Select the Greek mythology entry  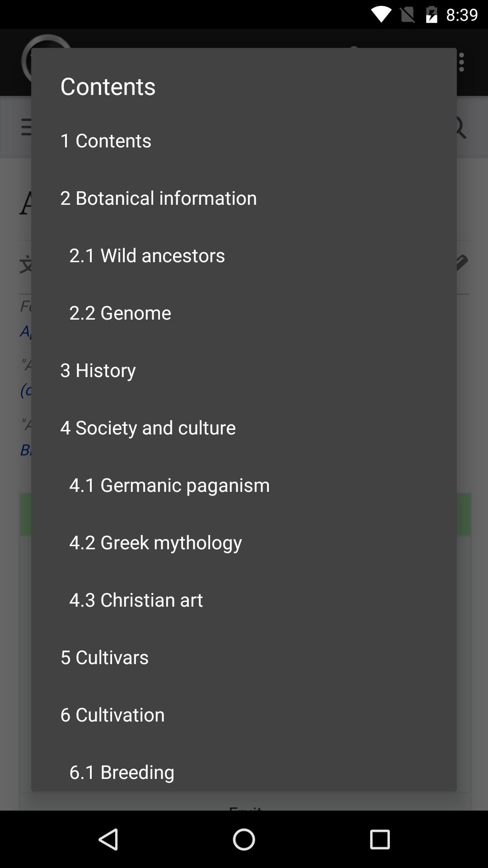click(155, 542)
